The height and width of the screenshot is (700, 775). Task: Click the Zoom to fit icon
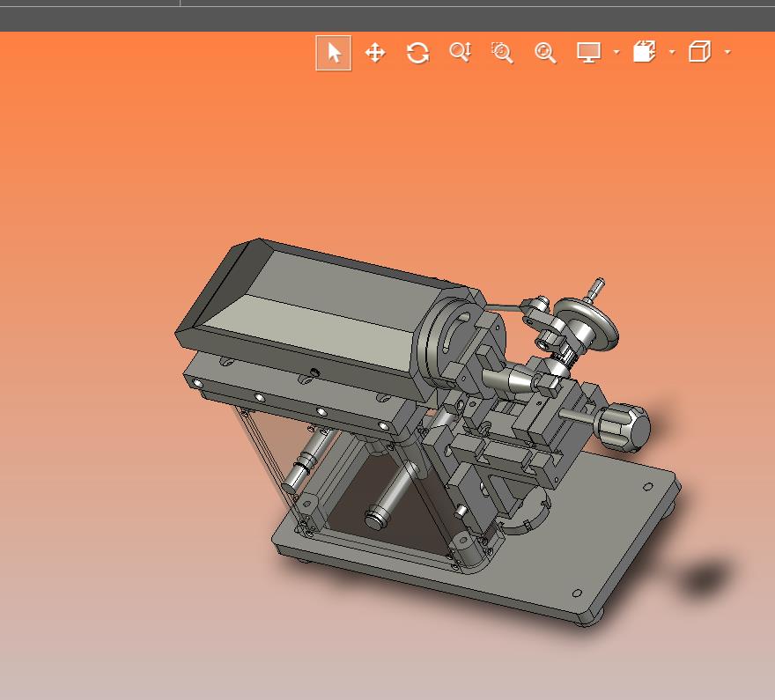[x=545, y=53]
